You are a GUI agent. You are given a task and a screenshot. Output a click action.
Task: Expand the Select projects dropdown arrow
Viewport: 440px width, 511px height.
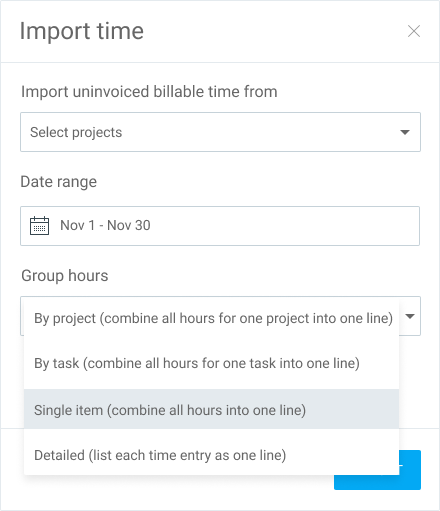tap(405, 132)
